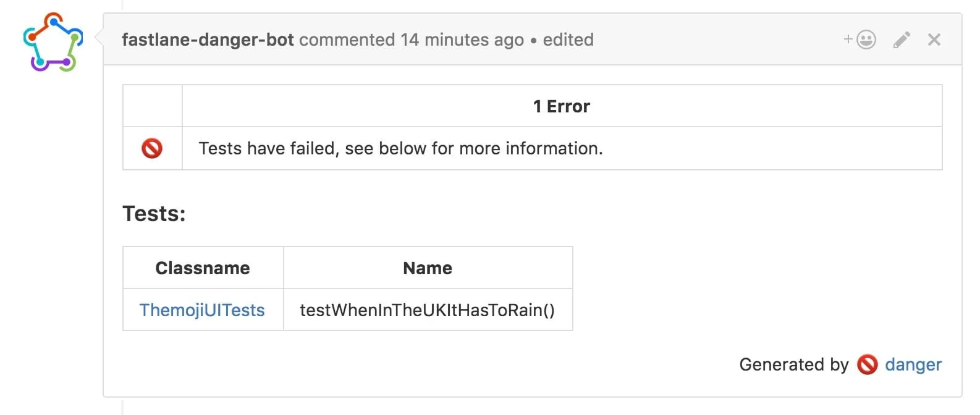Click the Generated by text

[x=794, y=364]
